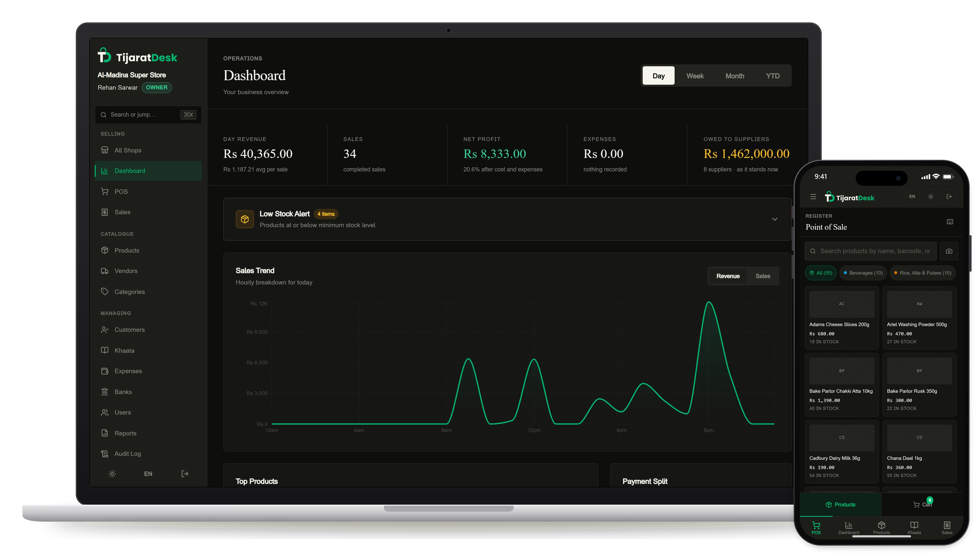The image size is (980, 554).
Task: Click Search or jump field
Action: coord(148,115)
